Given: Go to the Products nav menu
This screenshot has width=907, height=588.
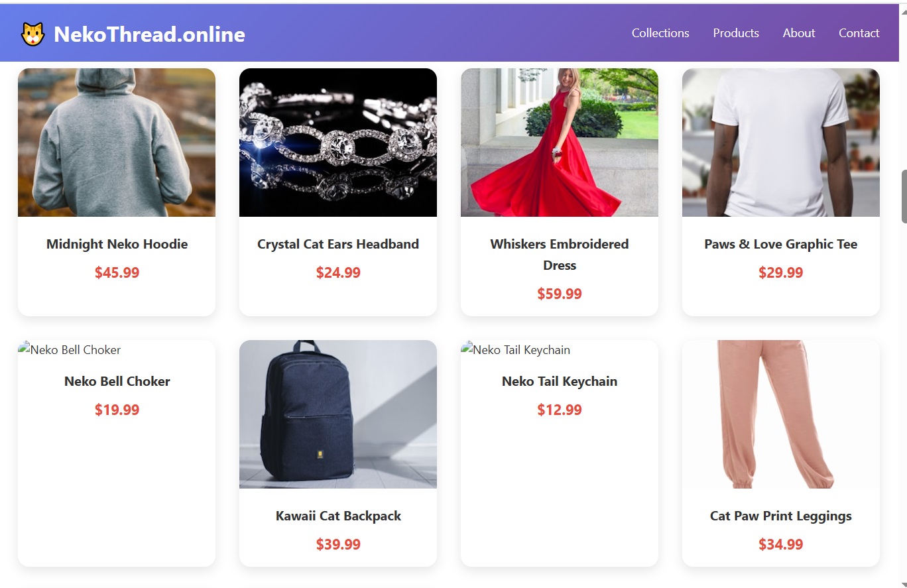Looking at the screenshot, I should tap(736, 33).
